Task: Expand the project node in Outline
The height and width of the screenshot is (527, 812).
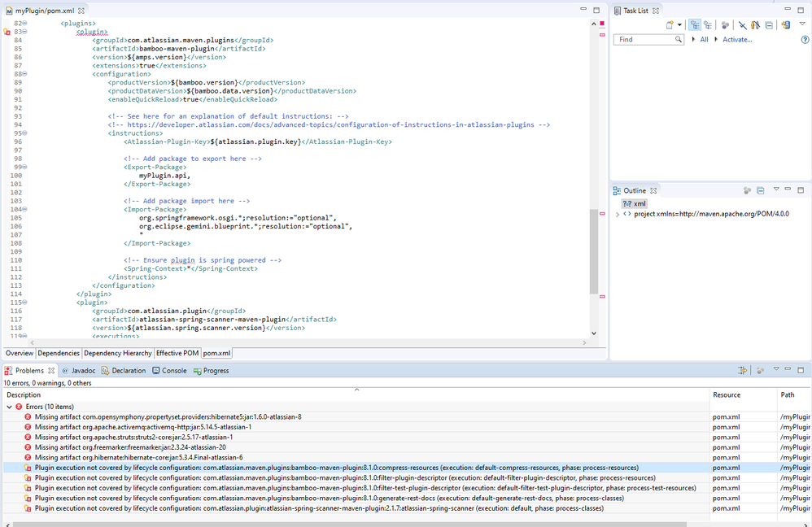Action: click(x=618, y=214)
